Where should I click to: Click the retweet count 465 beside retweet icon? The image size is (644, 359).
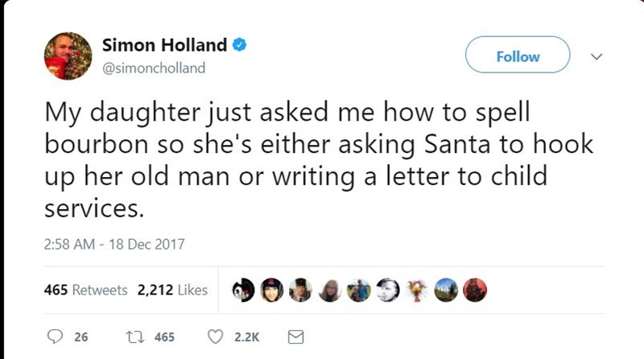164,338
